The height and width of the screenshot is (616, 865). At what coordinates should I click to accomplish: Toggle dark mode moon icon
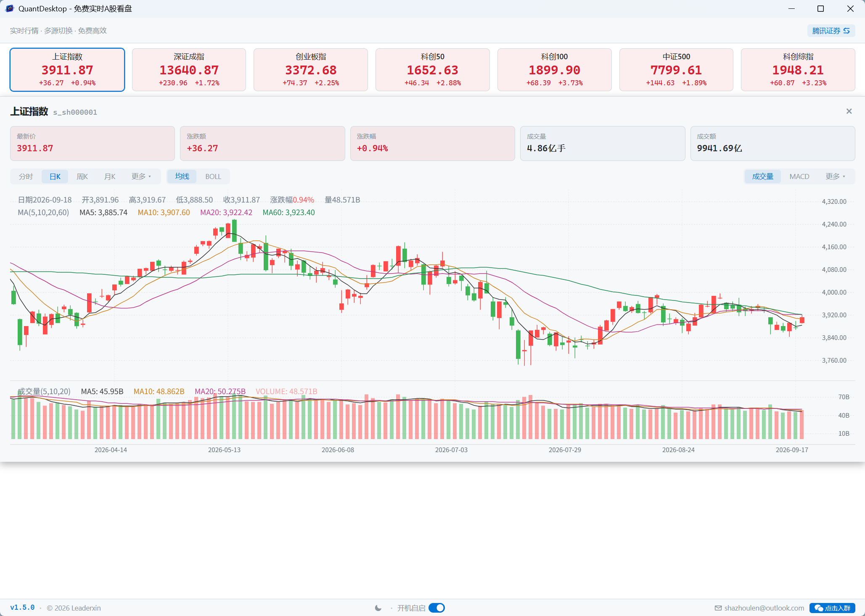(378, 608)
